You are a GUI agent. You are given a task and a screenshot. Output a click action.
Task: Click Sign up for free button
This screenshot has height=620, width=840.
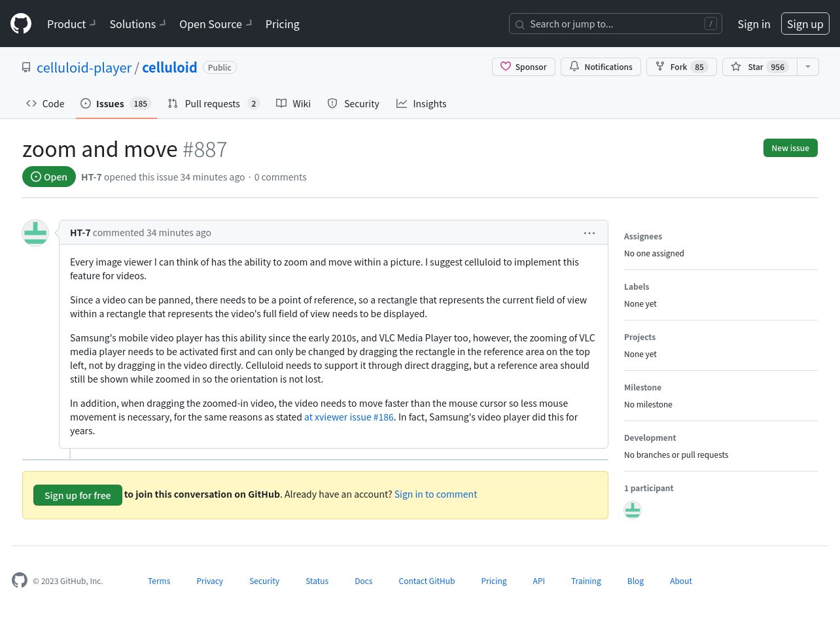[x=78, y=495]
